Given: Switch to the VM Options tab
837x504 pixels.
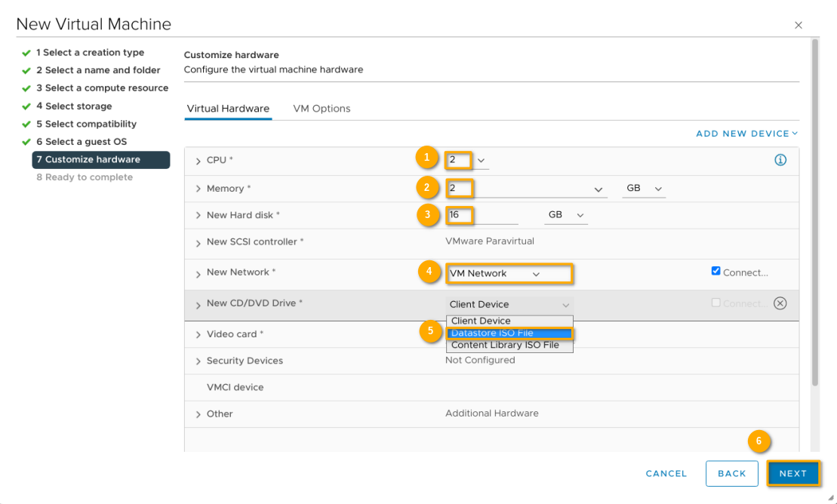Looking at the screenshot, I should [x=322, y=109].
